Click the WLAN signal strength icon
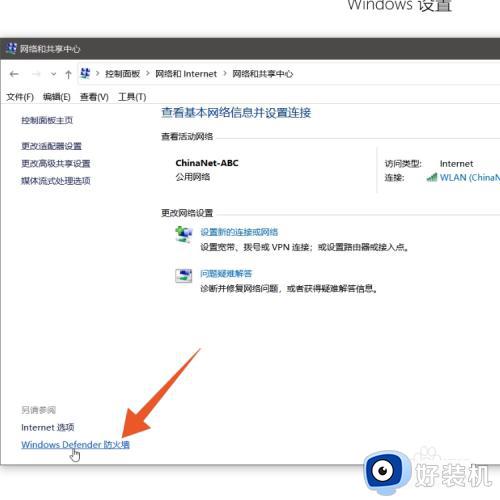 [432, 177]
